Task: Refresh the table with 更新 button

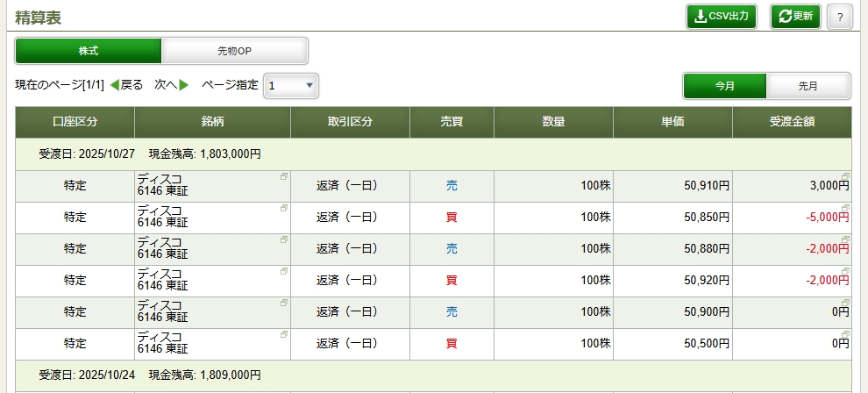Action: (x=795, y=17)
